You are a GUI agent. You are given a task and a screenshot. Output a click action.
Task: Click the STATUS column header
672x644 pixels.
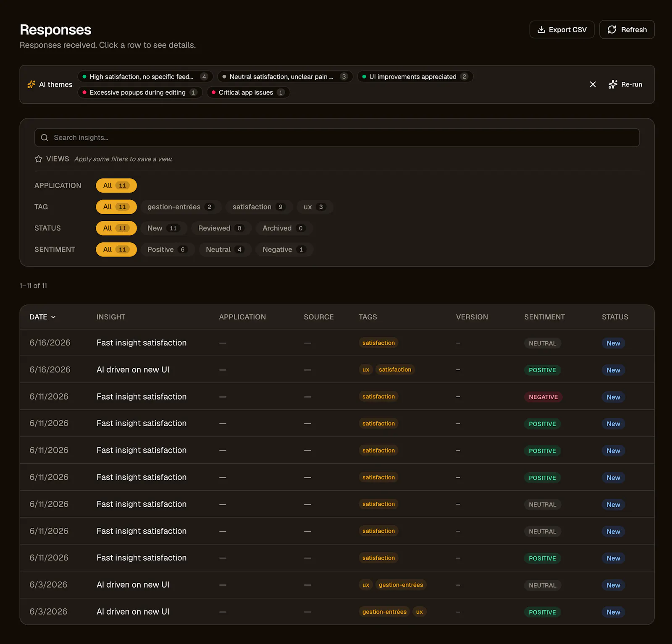615,317
